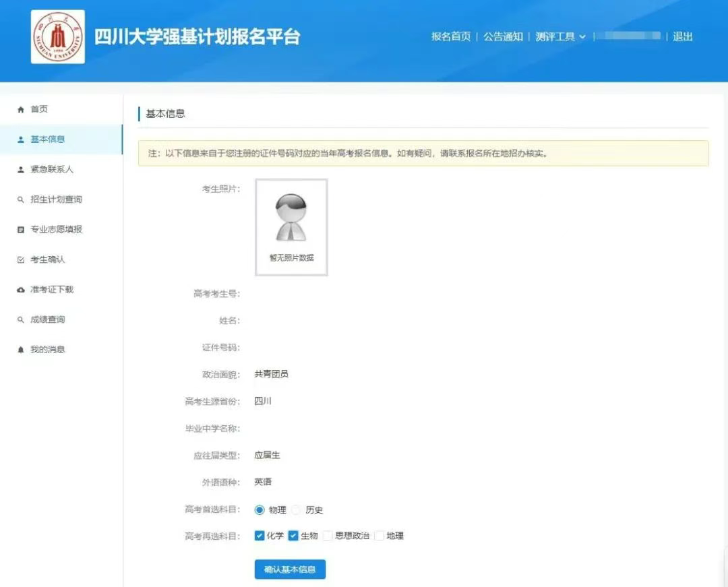
Task: Click the 暂无照片数据 caption
Action: 292,257
